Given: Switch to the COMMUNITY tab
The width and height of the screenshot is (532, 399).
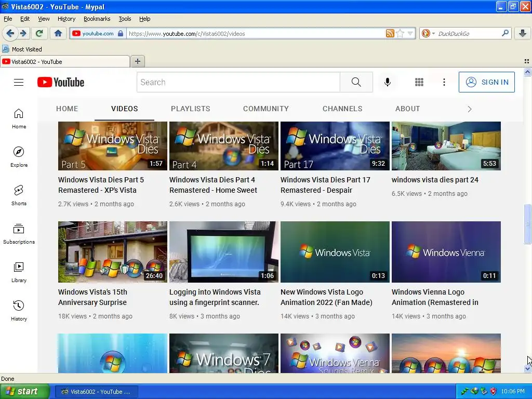Looking at the screenshot, I should tap(266, 109).
